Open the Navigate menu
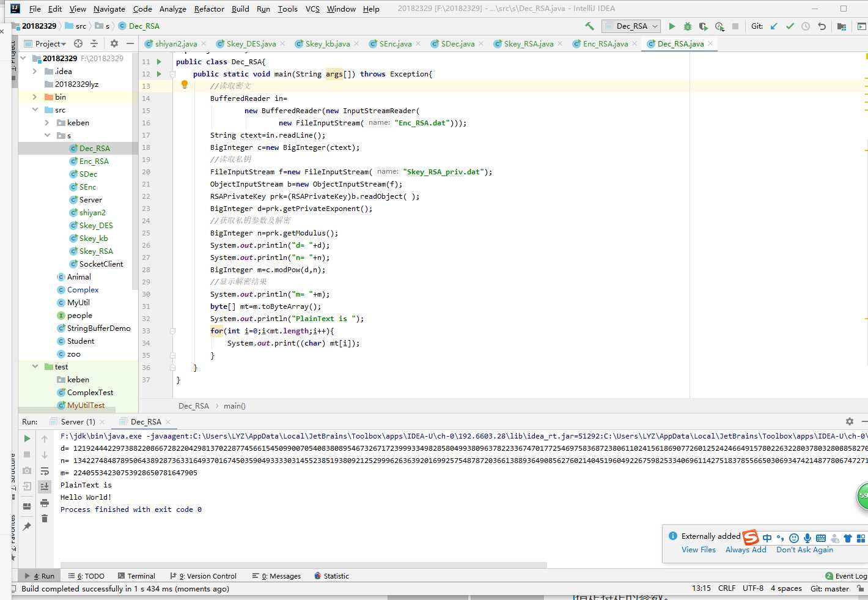Screen dimensions: 868x600 109,9
